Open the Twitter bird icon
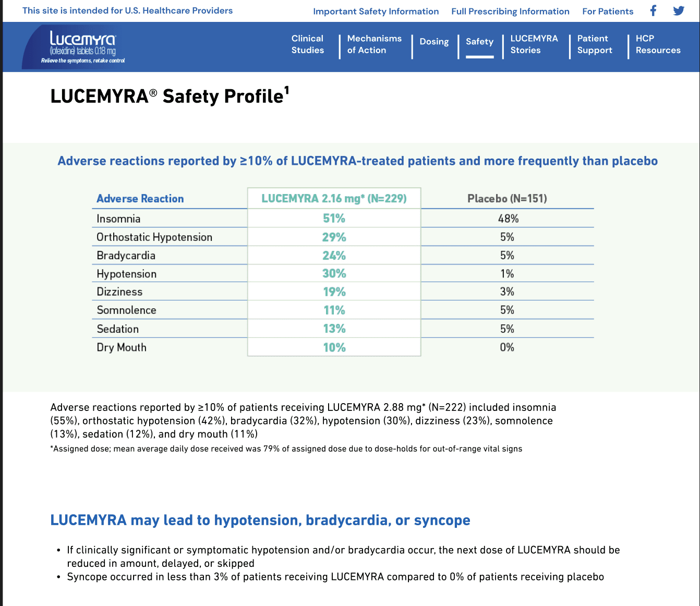Image resolution: width=700 pixels, height=606 pixels. [679, 10]
